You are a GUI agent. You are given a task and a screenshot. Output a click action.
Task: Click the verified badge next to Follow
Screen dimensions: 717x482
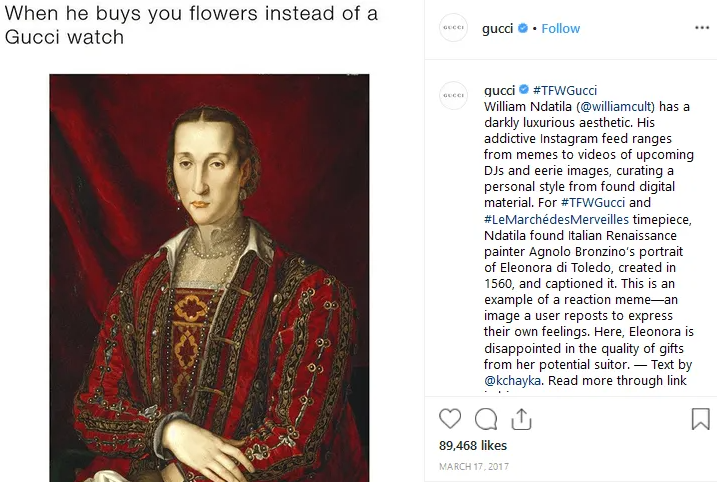coord(522,29)
